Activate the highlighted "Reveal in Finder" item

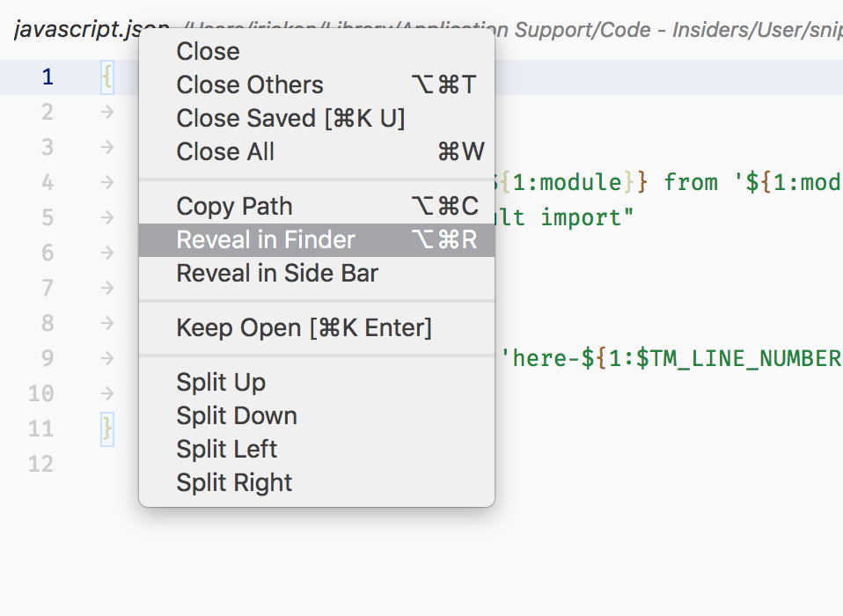[x=264, y=238]
